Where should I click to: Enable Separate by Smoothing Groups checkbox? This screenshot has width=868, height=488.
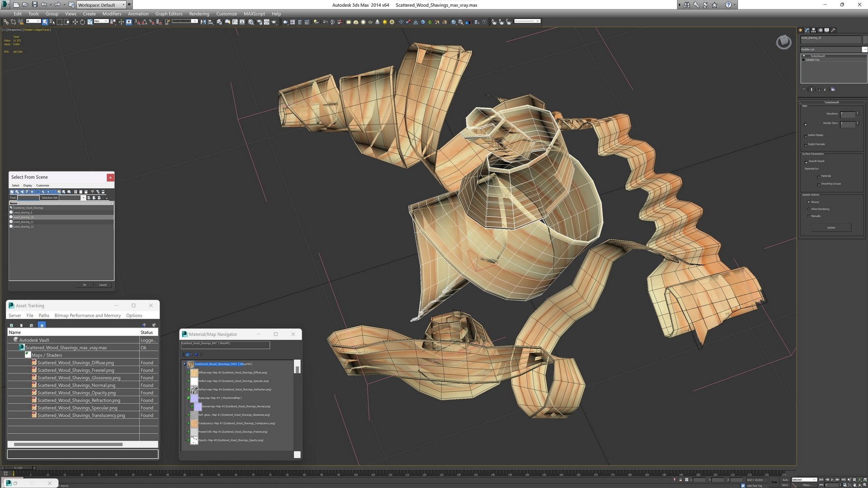(819, 184)
